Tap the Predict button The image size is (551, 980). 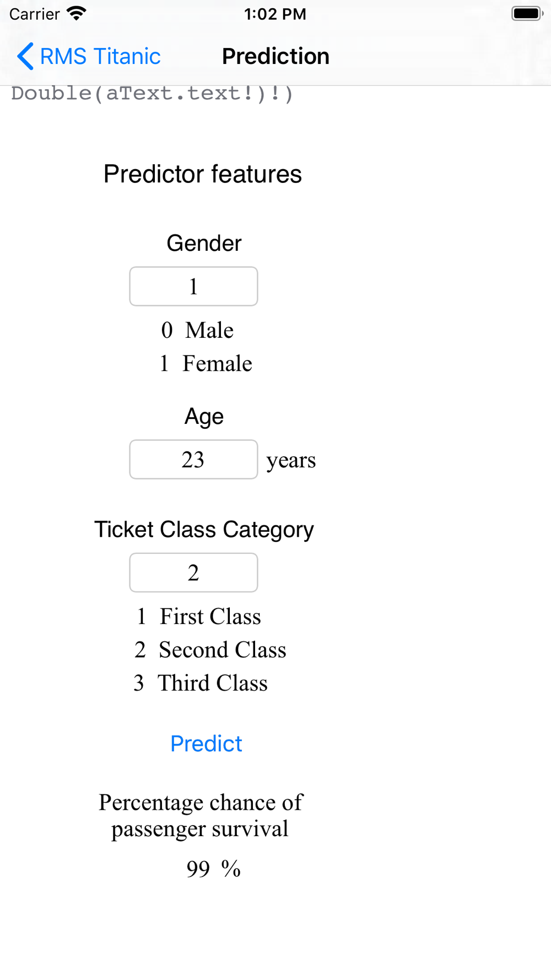pos(206,744)
